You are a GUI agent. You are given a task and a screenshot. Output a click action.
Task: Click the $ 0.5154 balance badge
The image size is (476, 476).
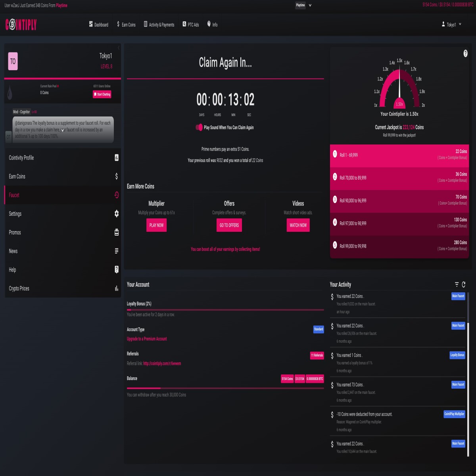pos(300,379)
